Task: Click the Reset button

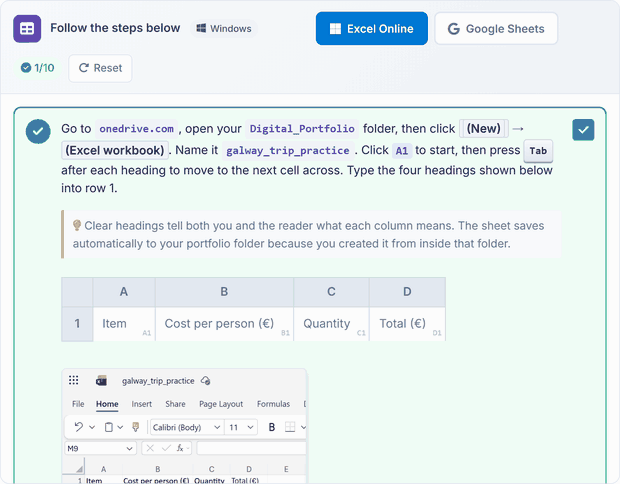Action: point(100,68)
